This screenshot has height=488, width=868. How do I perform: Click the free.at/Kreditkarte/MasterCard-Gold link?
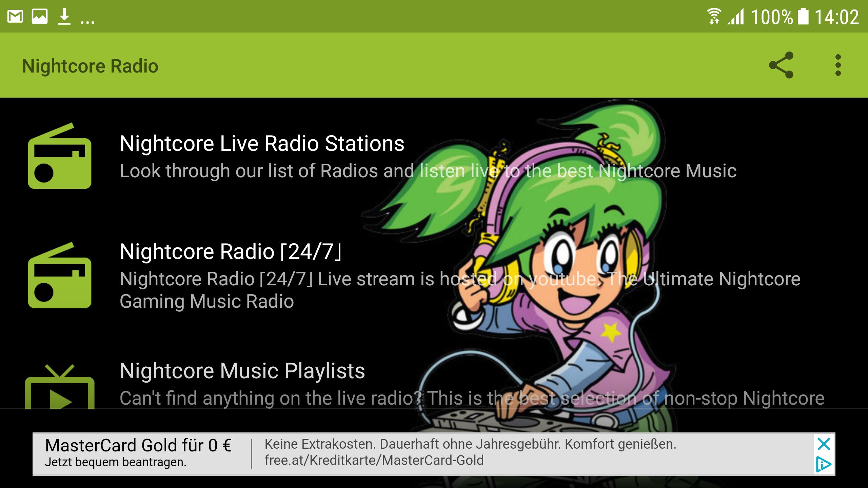coord(374,461)
